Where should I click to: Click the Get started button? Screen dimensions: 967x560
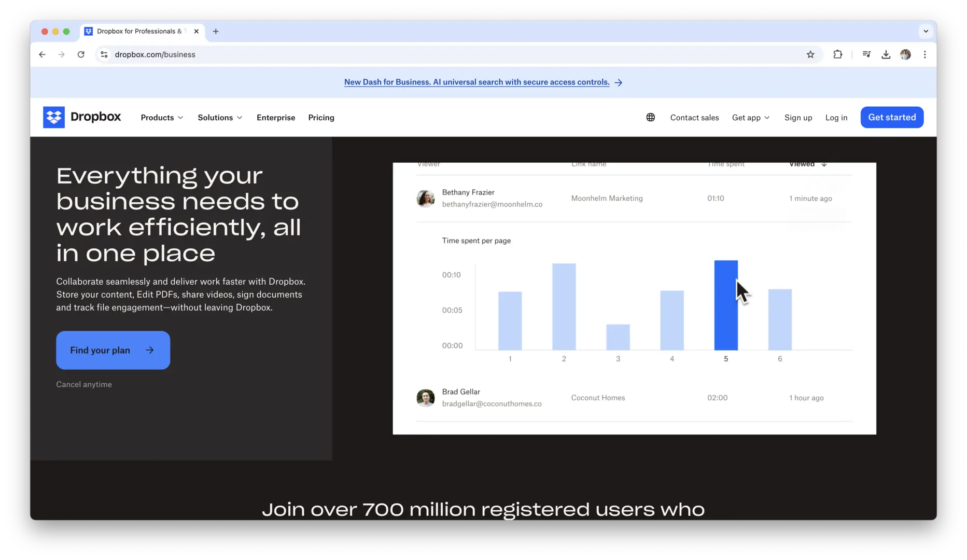tap(892, 117)
